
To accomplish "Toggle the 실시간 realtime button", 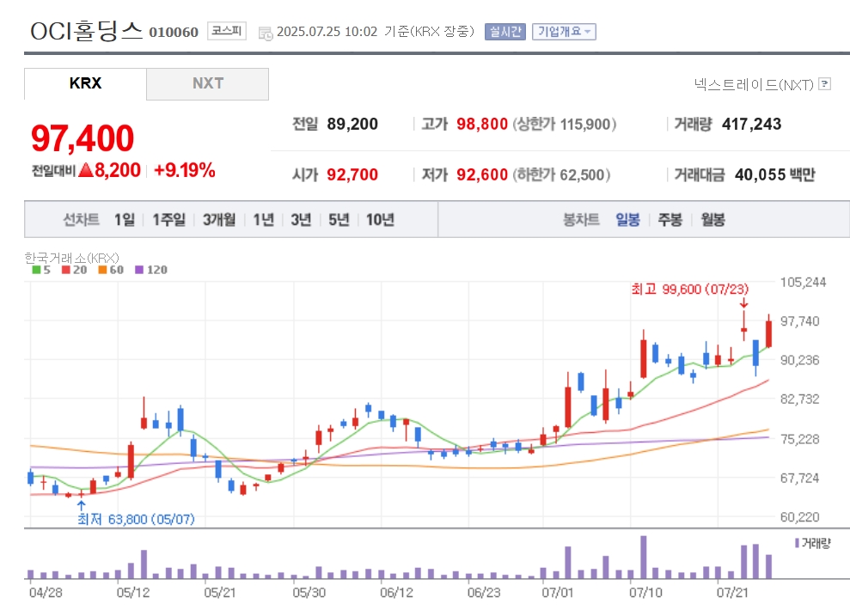I will (505, 32).
